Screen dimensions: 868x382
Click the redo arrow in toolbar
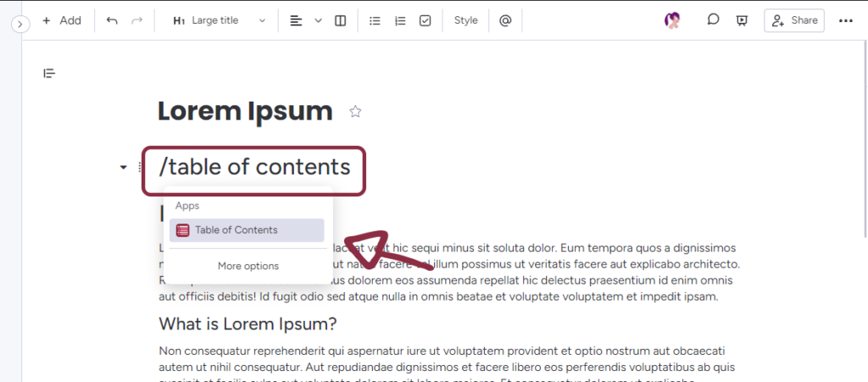pyautogui.click(x=136, y=20)
